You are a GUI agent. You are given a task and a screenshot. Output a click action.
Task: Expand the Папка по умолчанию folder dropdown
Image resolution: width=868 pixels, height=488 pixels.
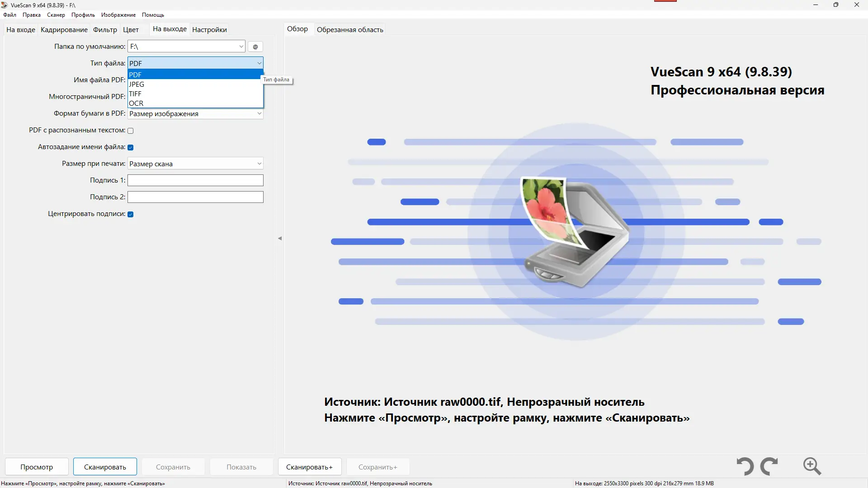coord(241,46)
